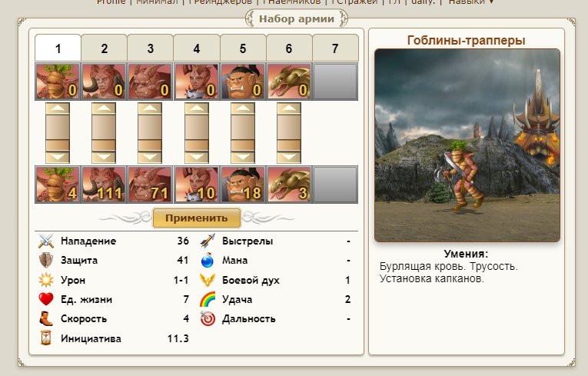This screenshot has width=588, height=376.
Task: Switch to army tab 1
Action: (x=58, y=48)
